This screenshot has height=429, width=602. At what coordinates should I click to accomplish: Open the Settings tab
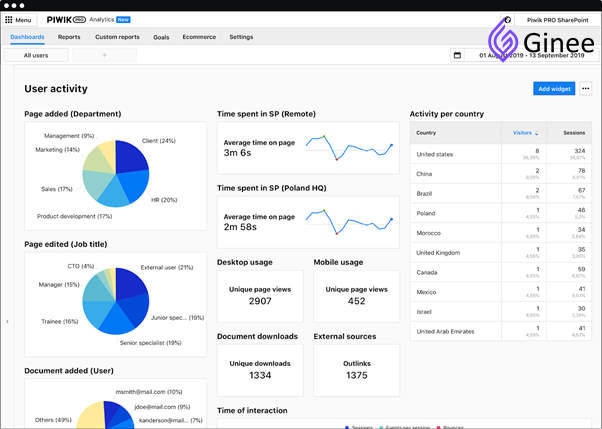pos(241,37)
